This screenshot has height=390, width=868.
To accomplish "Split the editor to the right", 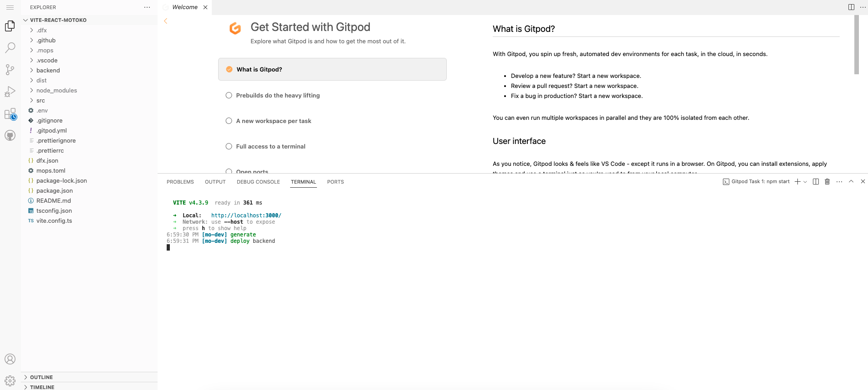I will pyautogui.click(x=851, y=7).
